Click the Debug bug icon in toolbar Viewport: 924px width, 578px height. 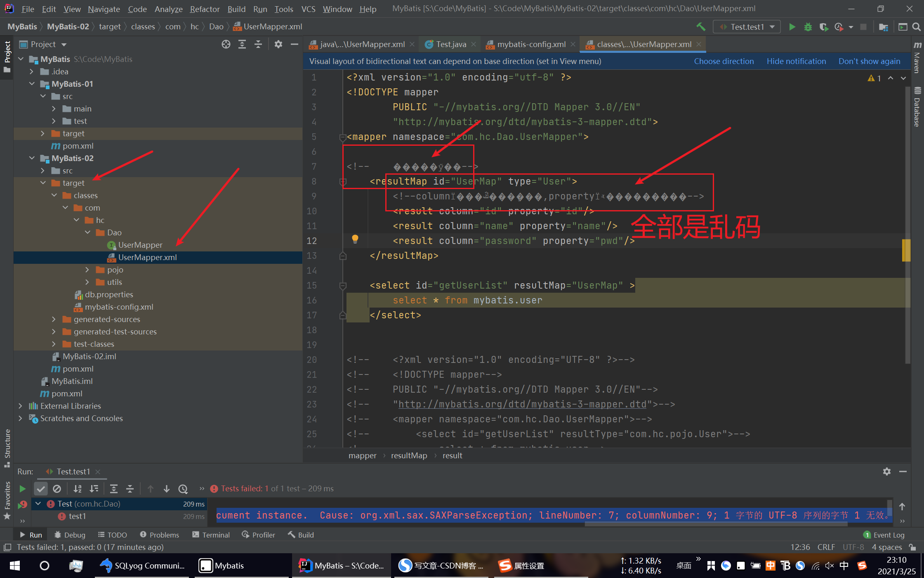(808, 27)
